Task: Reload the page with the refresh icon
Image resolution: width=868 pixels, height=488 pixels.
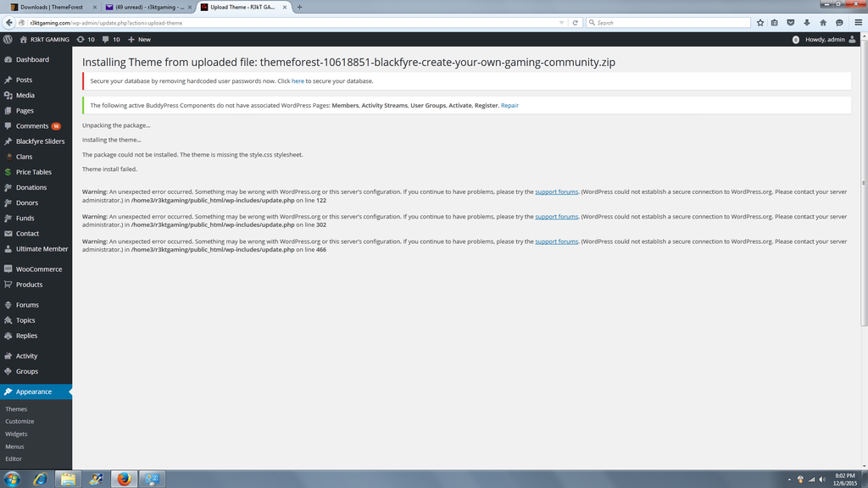Action: pyautogui.click(x=576, y=23)
